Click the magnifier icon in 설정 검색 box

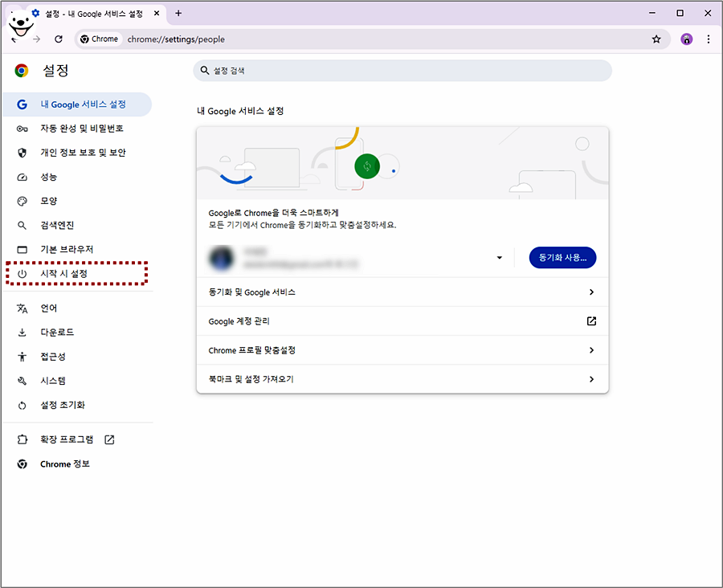205,71
